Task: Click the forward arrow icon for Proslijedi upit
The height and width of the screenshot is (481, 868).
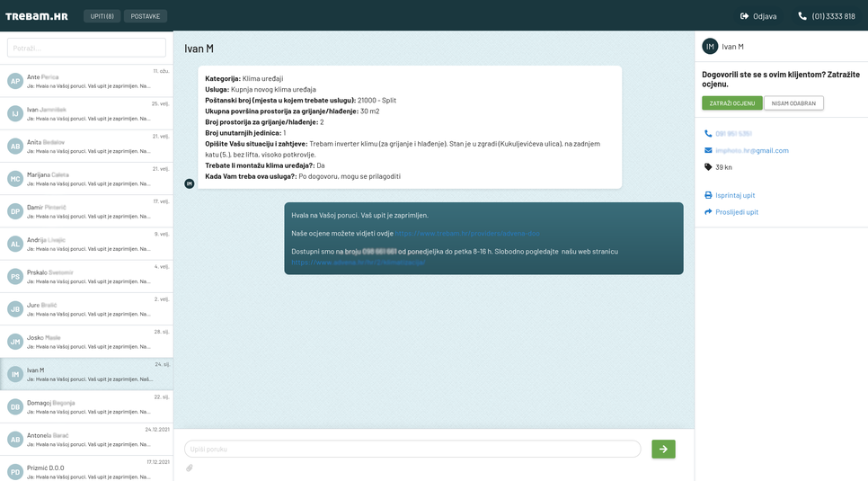Action: click(x=708, y=212)
